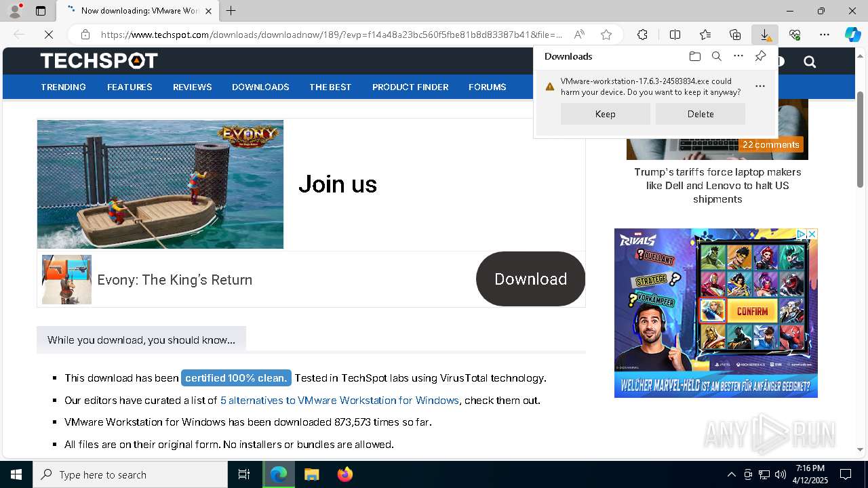
Task: Open the downloads folder icon
Action: pos(694,56)
